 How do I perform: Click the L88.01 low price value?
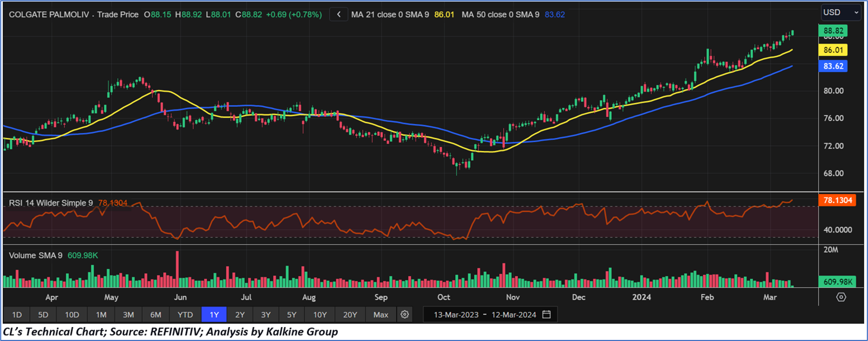point(219,15)
